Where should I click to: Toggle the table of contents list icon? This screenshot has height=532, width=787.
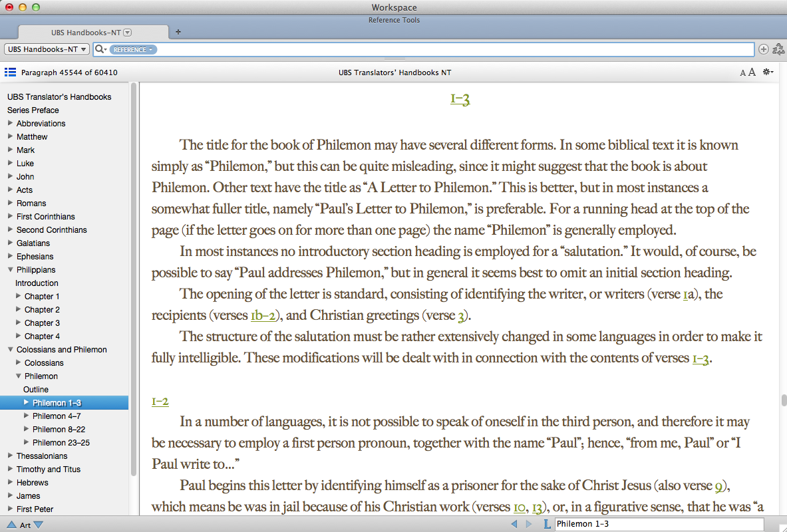pyautogui.click(x=10, y=72)
